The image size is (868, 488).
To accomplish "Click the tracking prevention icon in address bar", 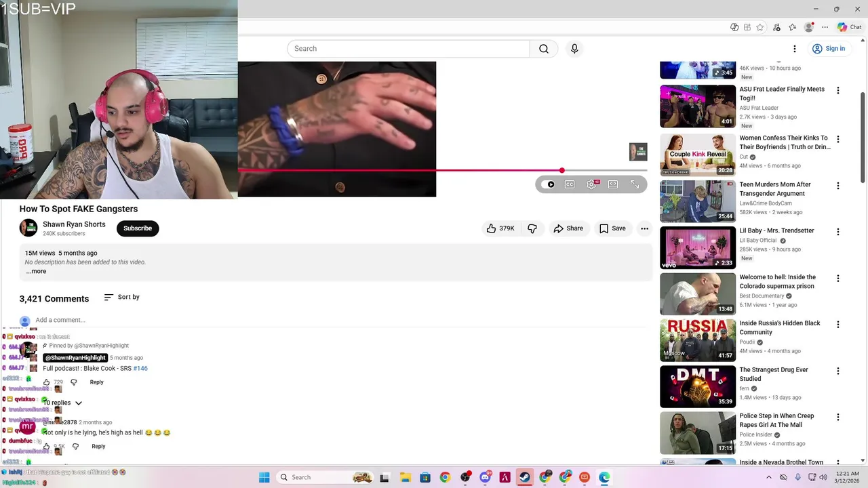I will pyautogui.click(x=734, y=27).
